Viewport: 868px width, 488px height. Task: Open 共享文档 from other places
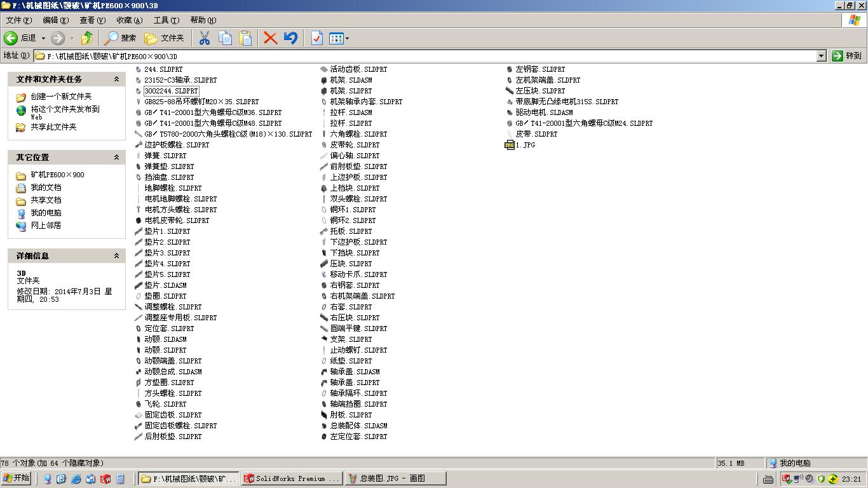click(x=46, y=200)
